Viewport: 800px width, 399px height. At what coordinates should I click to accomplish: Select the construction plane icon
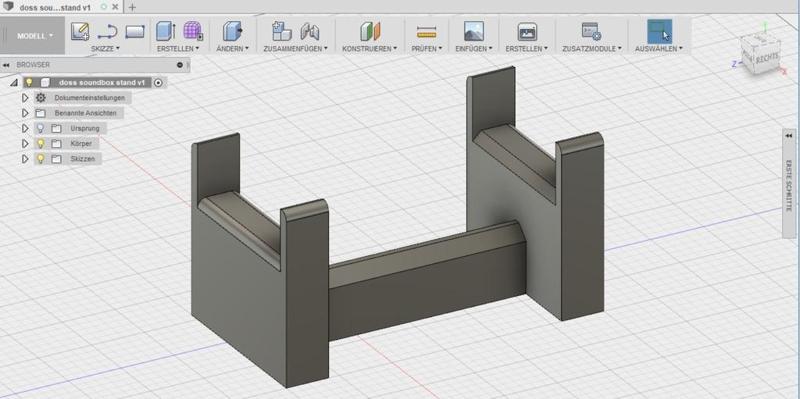(x=370, y=31)
